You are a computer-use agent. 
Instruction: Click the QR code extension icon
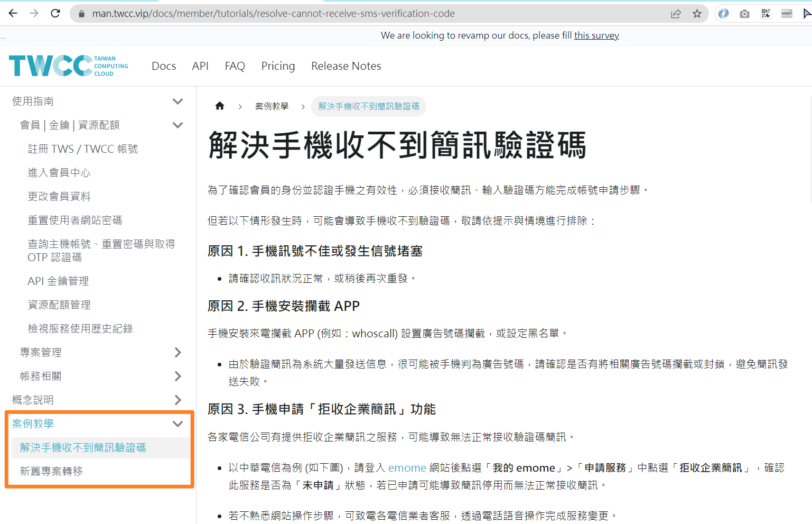(766, 13)
